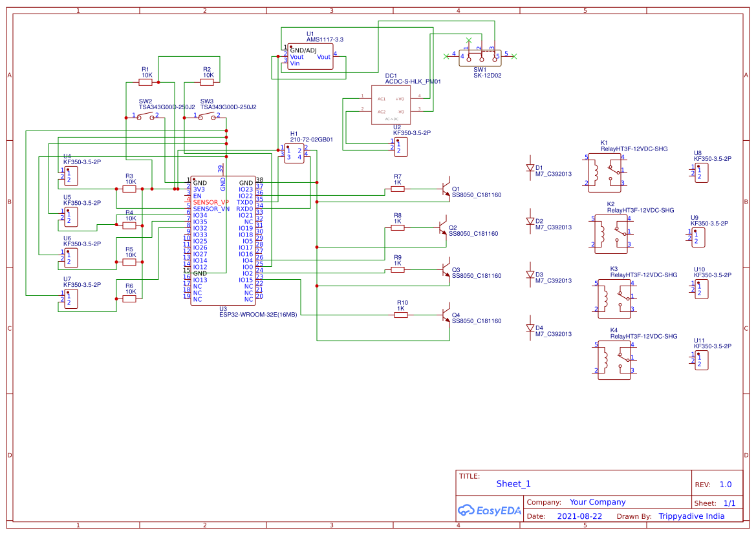Click the SW1 SK-12D02 slide switch symbol

[x=480, y=58]
